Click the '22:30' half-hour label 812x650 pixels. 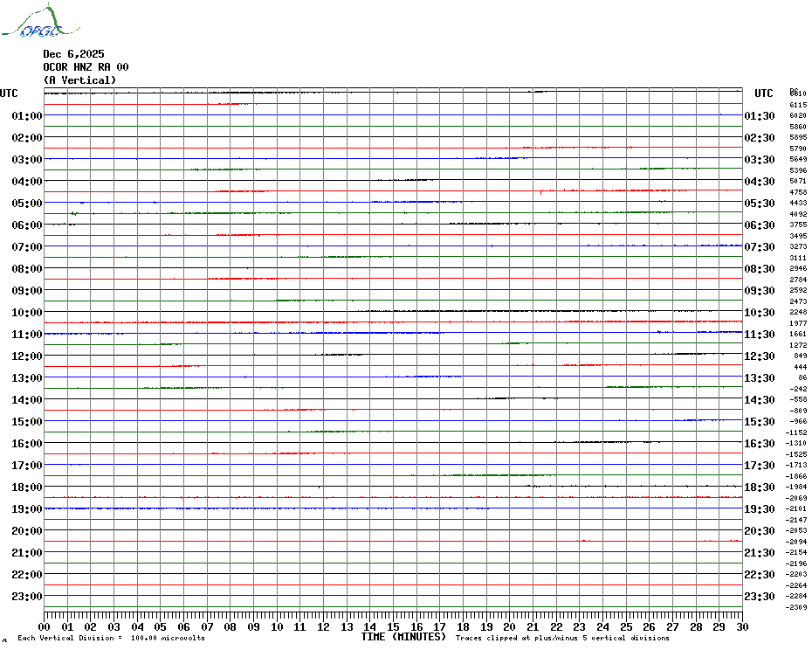760,574
